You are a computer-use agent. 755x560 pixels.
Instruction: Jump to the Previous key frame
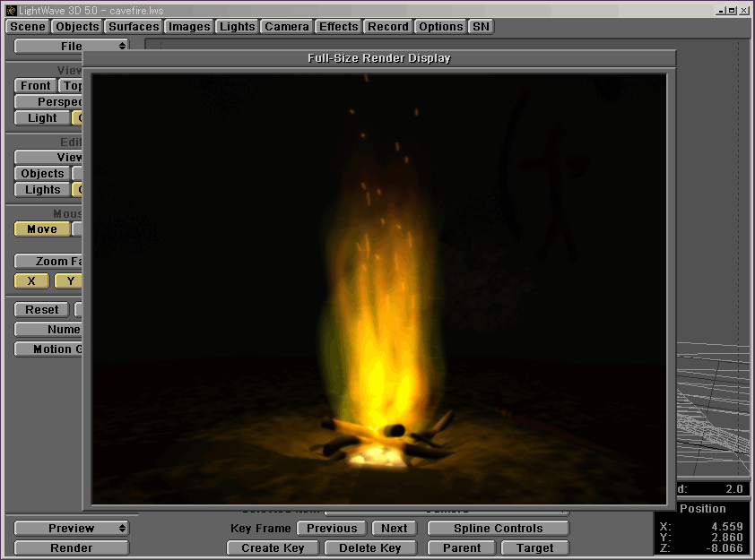click(x=332, y=529)
